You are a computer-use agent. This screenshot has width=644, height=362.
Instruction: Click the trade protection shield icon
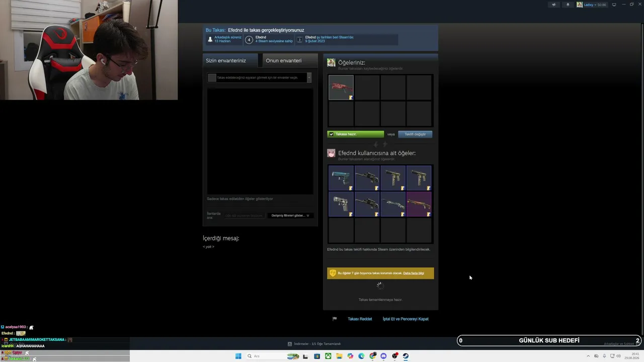(x=332, y=273)
